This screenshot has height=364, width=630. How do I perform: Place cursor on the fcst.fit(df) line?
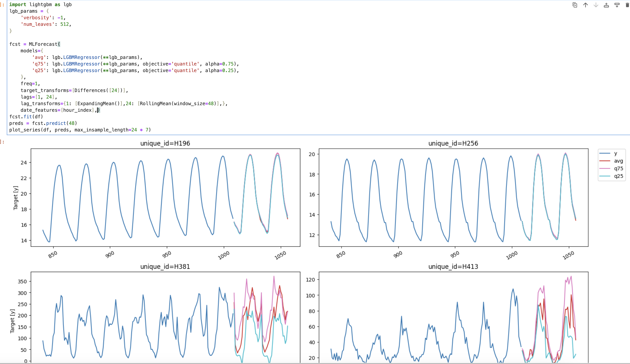pyautogui.click(x=26, y=117)
